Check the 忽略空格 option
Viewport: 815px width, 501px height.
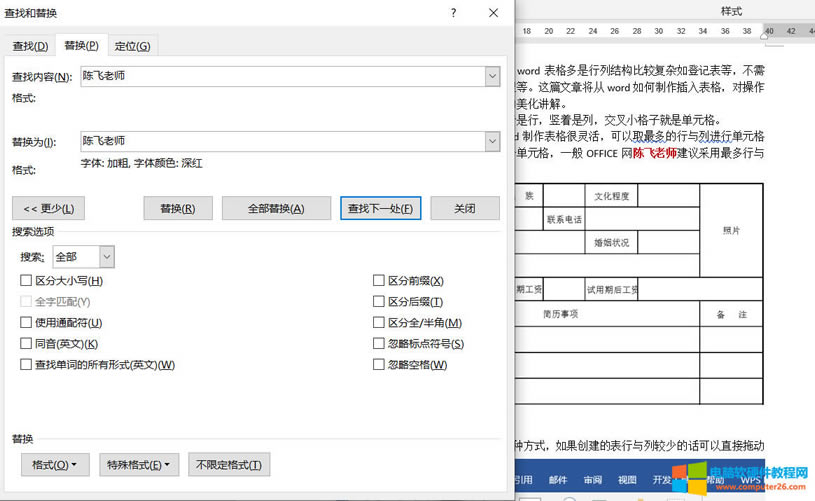pyautogui.click(x=379, y=365)
